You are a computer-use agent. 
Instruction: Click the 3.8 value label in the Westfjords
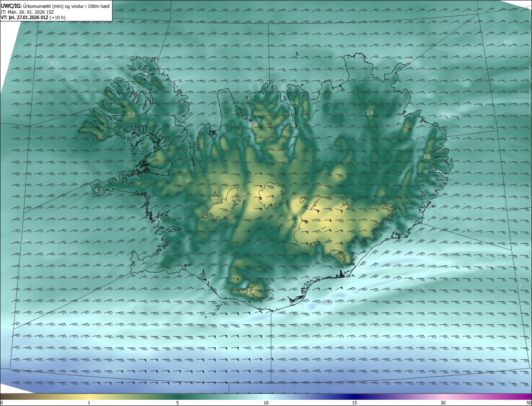coord(131,115)
